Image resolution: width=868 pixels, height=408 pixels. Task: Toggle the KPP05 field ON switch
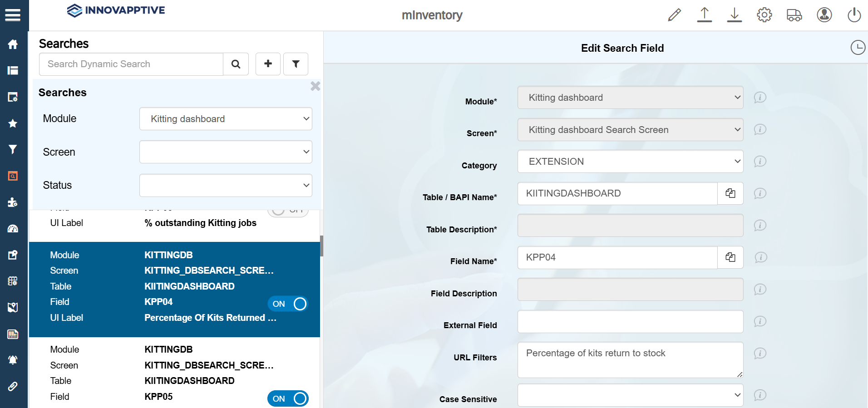288,398
